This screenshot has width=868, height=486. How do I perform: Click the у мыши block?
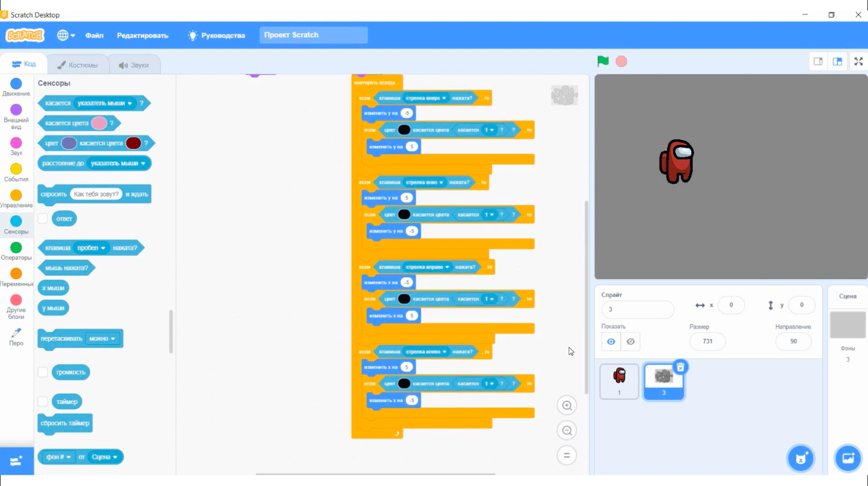(53, 308)
